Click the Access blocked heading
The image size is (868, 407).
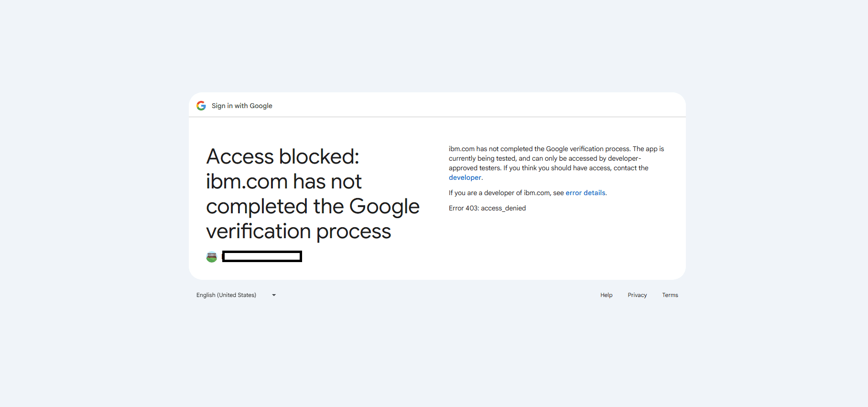[x=313, y=194]
